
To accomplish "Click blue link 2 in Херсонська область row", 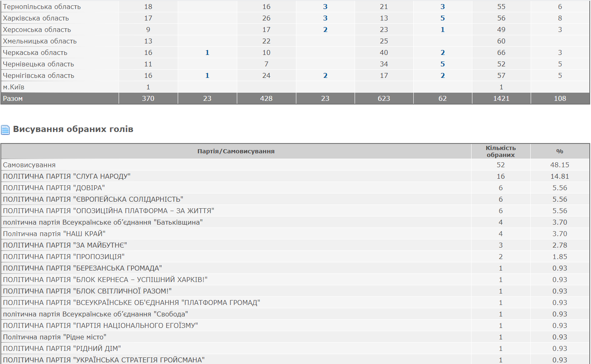I will [325, 30].
